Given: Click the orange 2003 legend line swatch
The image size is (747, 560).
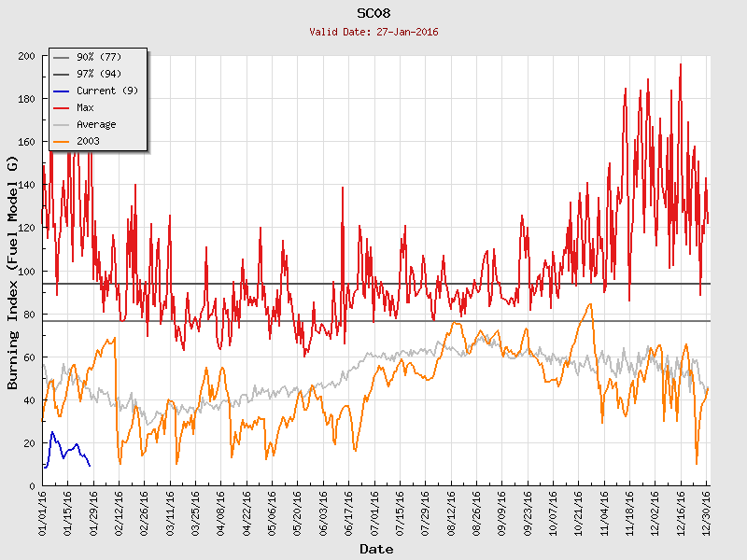Looking at the screenshot, I should pyautogui.click(x=62, y=141).
